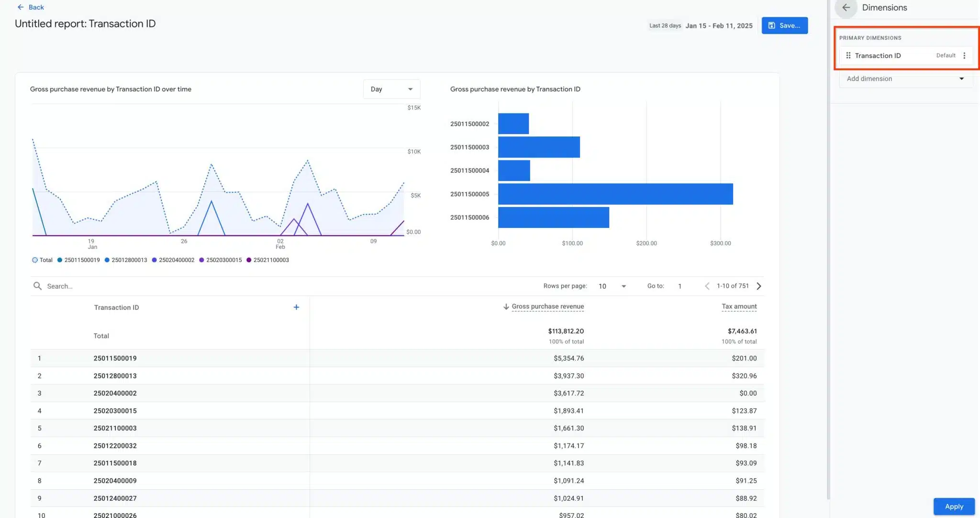
Task: Click the Back link
Action: (36, 7)
